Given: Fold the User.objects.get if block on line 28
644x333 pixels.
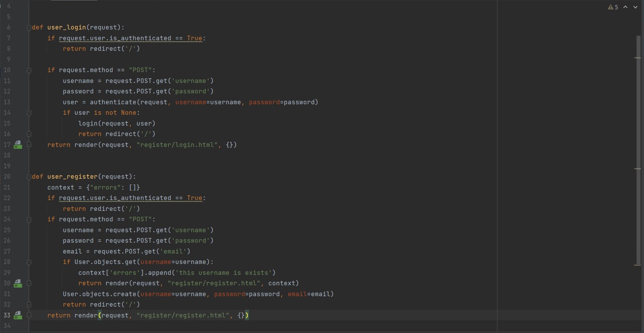Looking at the screenshot, I should point(29,262).
